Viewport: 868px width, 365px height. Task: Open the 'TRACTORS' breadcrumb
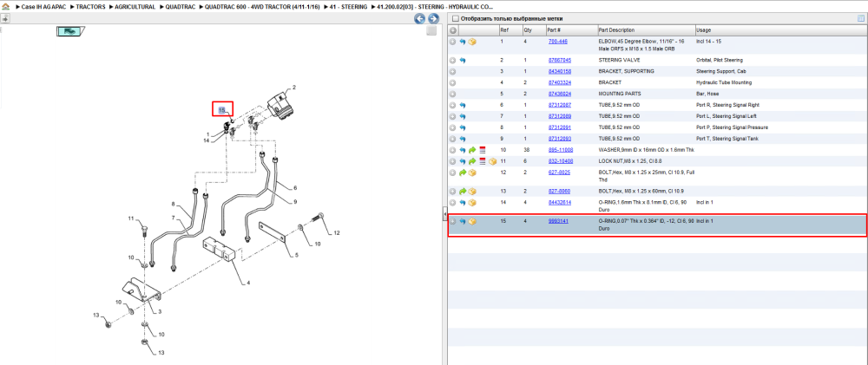click(90, 7)
